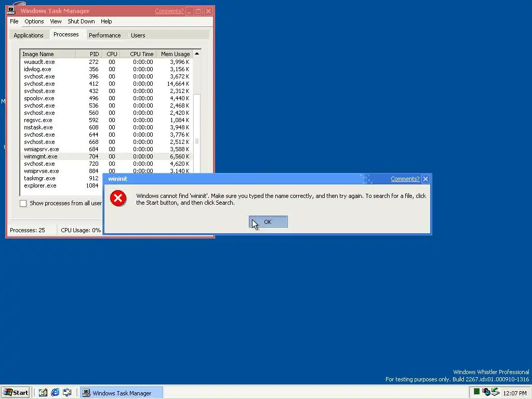Screen dimensions: 532x399
Task: Select svchost.exe row with PID 668
Action: (107, 142)
